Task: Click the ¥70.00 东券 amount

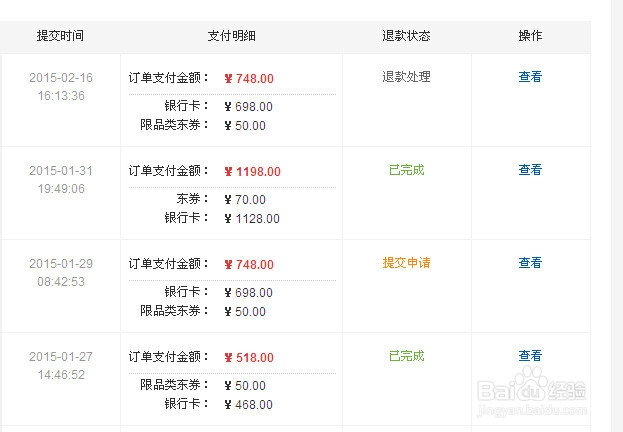Action: tap(245, 200)
